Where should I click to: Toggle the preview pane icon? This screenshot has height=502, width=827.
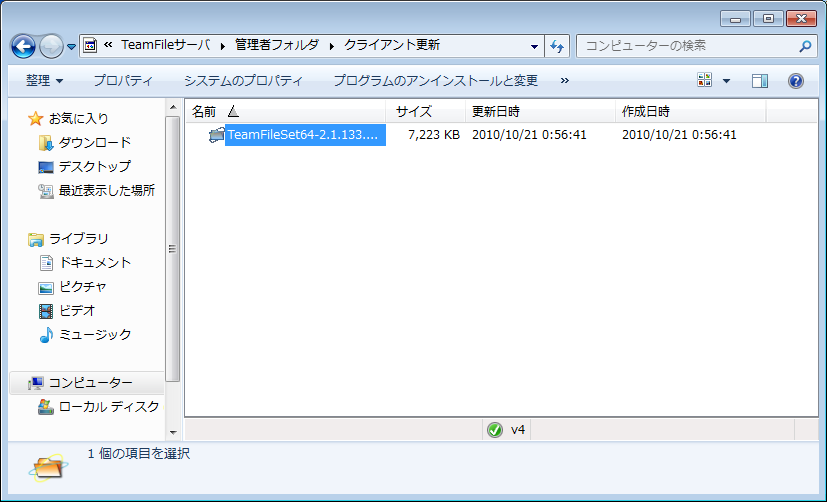[x=760, y=81]
